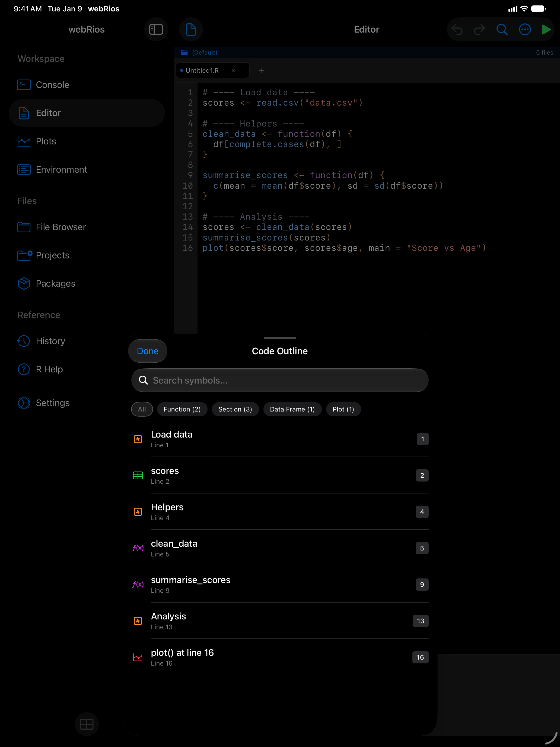Image resolution: width=560 pixels, height=747 pixels.
Task: Open History in the sidebar
Action: (x=87, y=341)
